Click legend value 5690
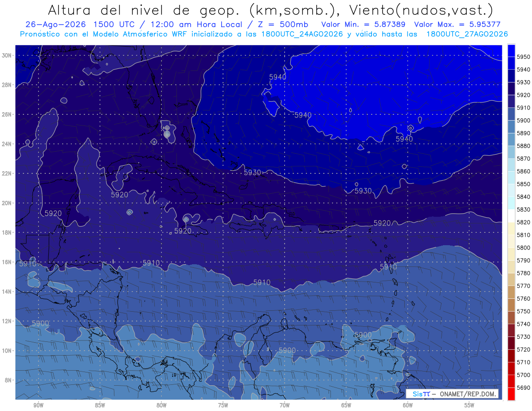The width and height of the screenshot is (532, 411). click(524, 388)
